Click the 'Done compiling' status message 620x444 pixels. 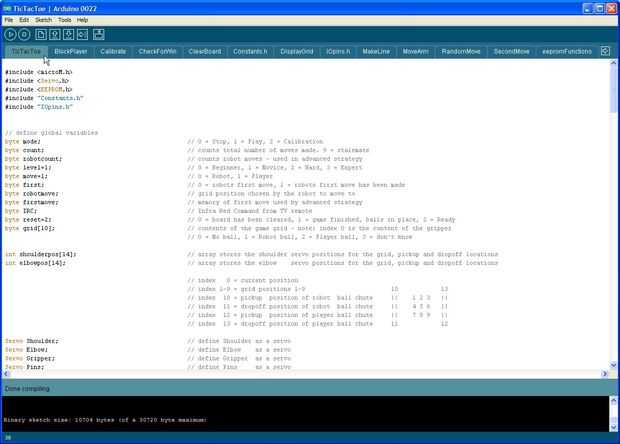[27, 389]
